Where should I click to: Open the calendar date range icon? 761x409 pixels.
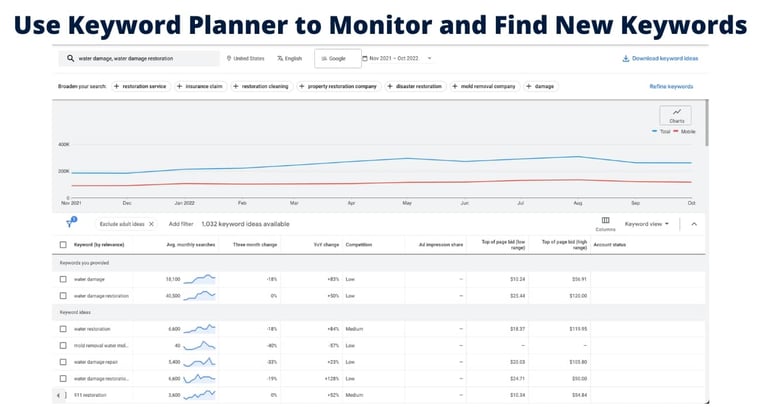point(365,58)
